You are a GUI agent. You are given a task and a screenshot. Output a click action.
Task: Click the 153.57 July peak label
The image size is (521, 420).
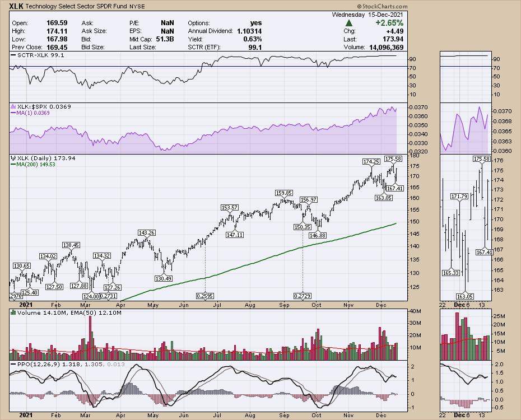(x=230, y=208)
